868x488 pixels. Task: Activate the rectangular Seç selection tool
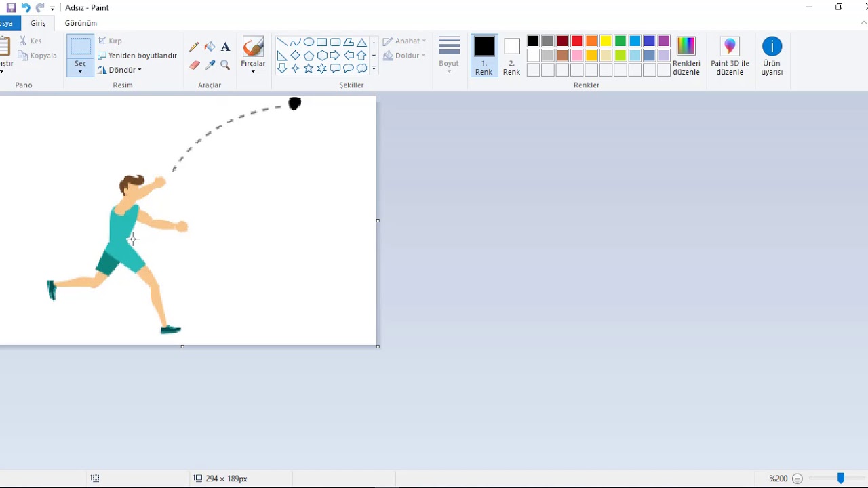(x=80, y=47)
